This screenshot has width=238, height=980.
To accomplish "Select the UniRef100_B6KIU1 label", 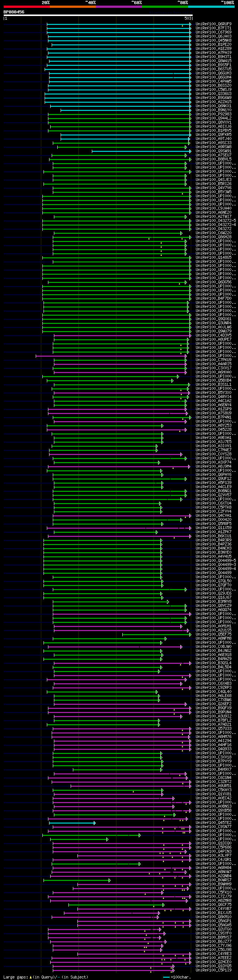I will coord(214,536).
